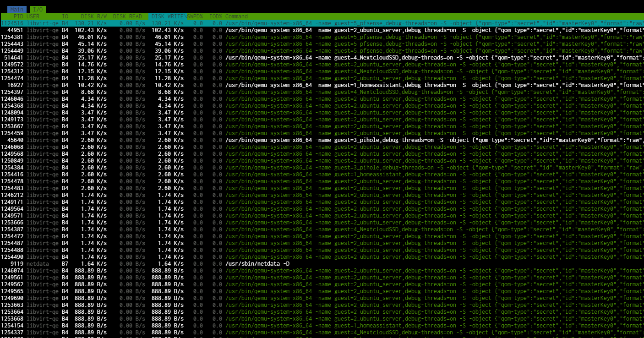Viewport: 644px width, 338px height.
Task: Select process row PID 1249568
Action: pyautogui.click(x=322, y=154)
